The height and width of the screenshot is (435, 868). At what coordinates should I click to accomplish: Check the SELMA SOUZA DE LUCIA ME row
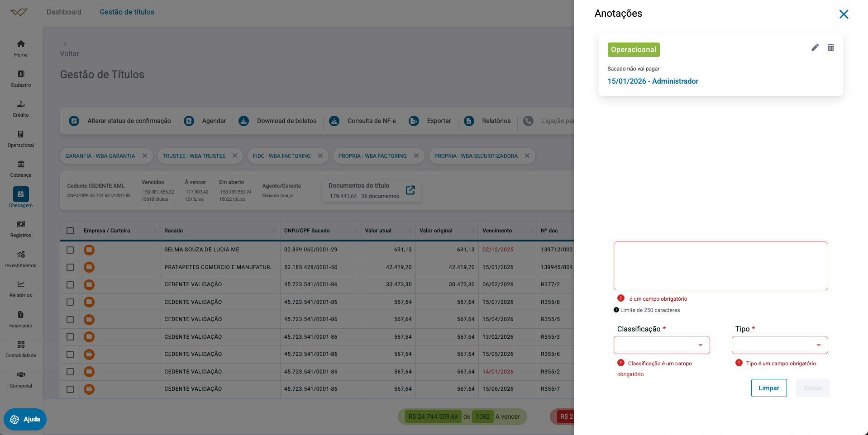click(x=70, y=250)
